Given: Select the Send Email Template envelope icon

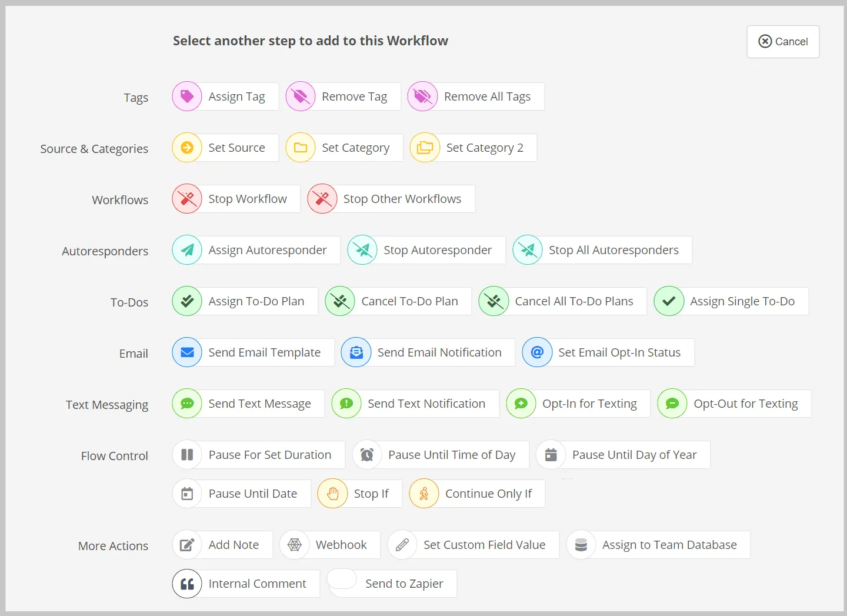Looking at the screenshot, I should point(187,352).
